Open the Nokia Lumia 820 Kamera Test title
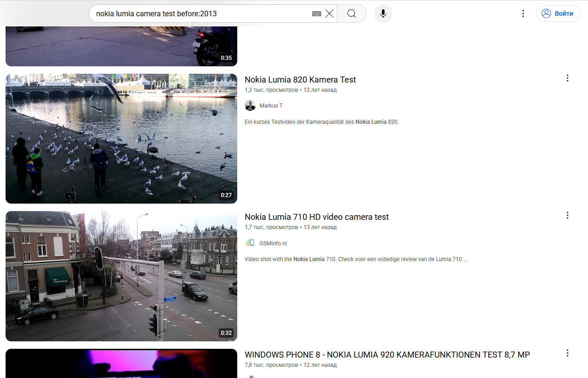The width and height of the screenshot is (588, 378). point(300,80)
